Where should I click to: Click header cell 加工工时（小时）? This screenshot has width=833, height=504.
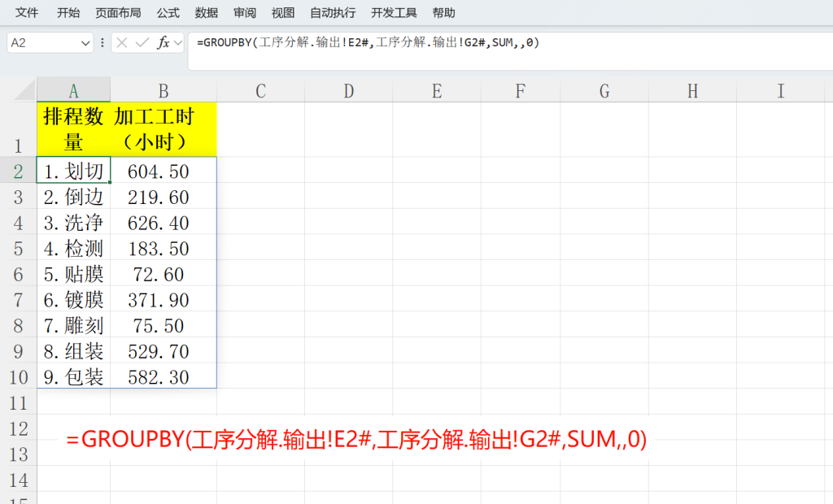point(164,129)
